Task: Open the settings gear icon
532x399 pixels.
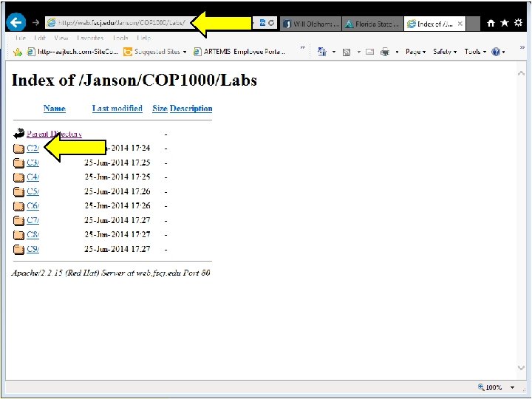Action: click(x=518, y=23)
